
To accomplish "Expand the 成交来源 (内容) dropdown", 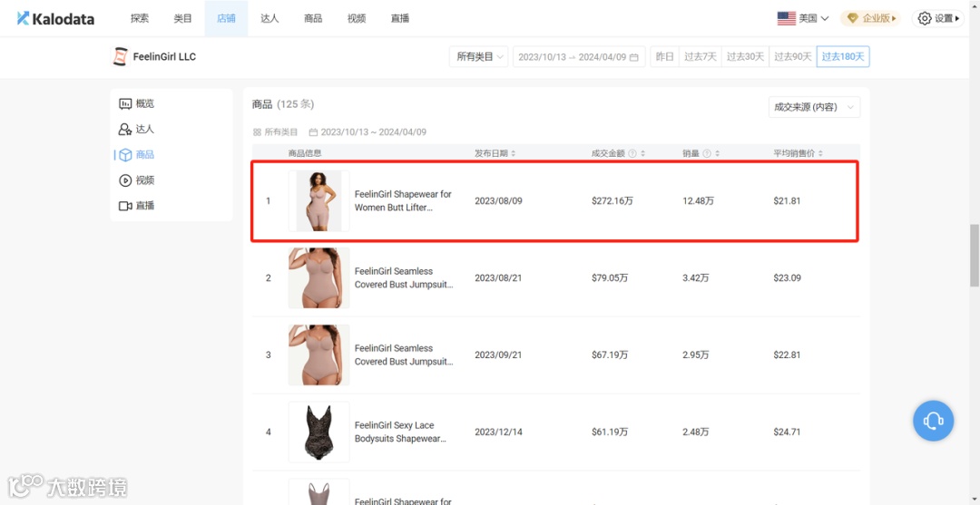I will click(814, 107).
